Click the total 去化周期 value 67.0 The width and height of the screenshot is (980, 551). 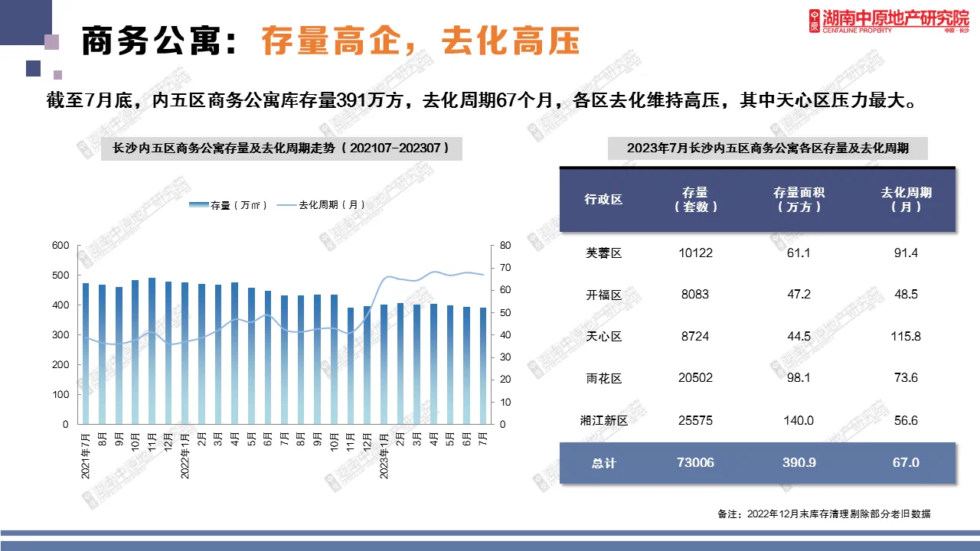[906, 462]
